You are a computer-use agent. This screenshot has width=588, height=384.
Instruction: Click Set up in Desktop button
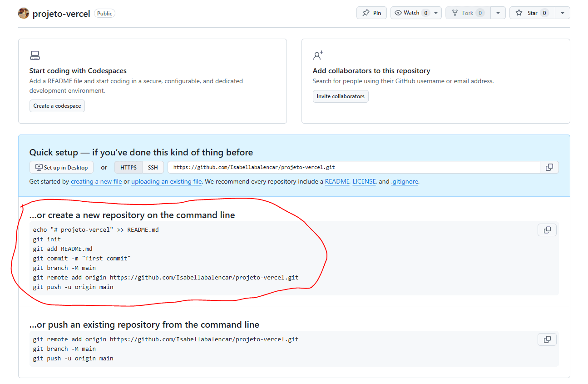pyautogui.click(x=61, y=167)
